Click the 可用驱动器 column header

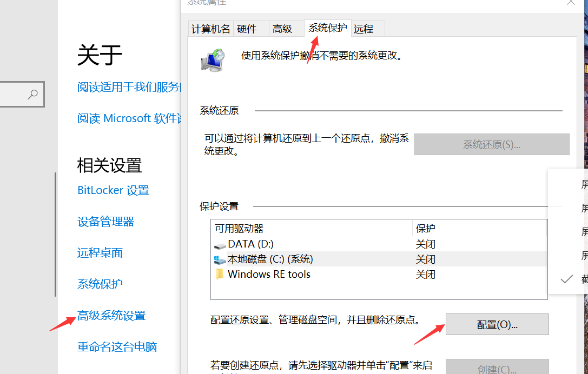[x=312, y=228]
